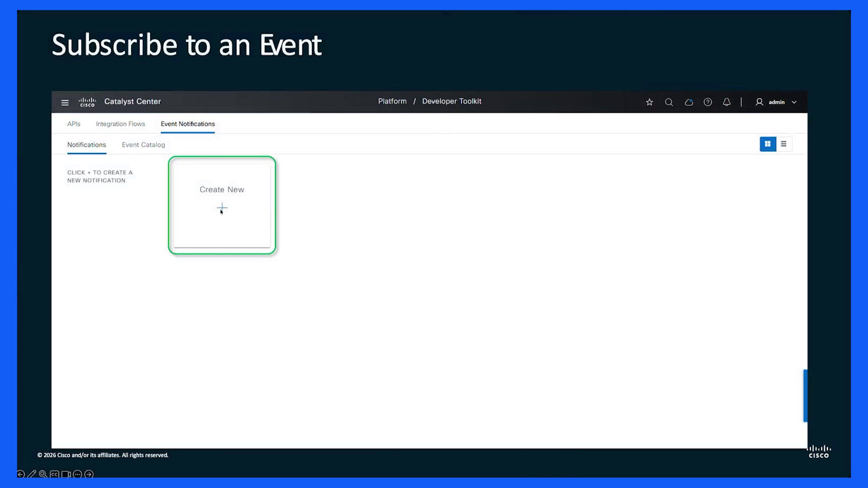868x488 pixels.
Task: Toggle slideshow camera icon
Action: tap(66, 474)
